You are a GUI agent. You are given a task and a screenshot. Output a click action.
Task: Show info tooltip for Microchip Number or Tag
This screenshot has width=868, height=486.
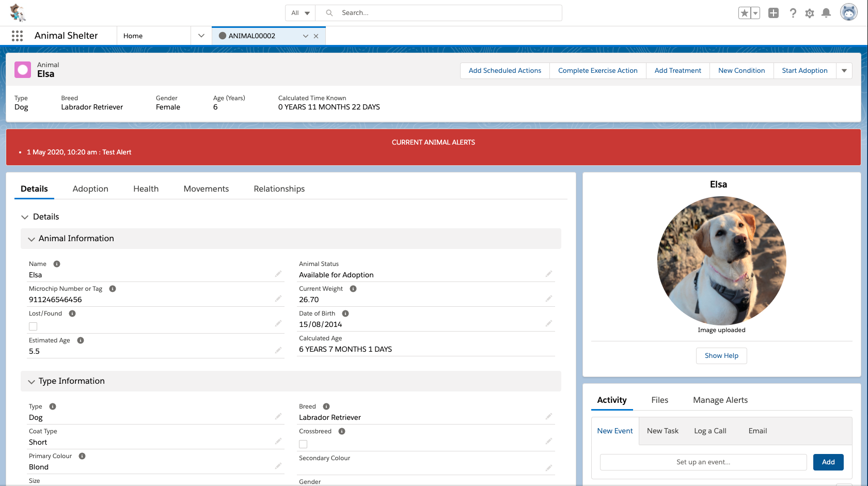113,289
